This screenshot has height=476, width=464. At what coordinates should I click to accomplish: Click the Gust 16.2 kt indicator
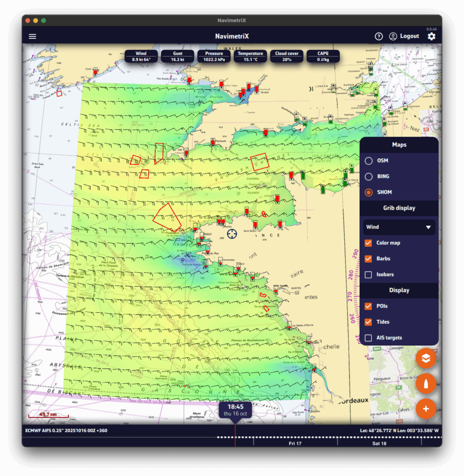click(x=178, y=56)
